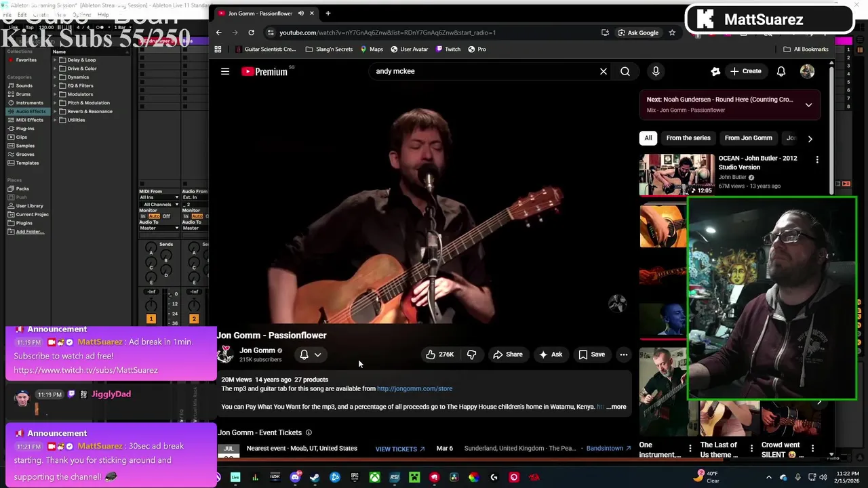Open All Channels dropdown in Ableton
Viewport: 868px width, 488px height.
point(159,204)
